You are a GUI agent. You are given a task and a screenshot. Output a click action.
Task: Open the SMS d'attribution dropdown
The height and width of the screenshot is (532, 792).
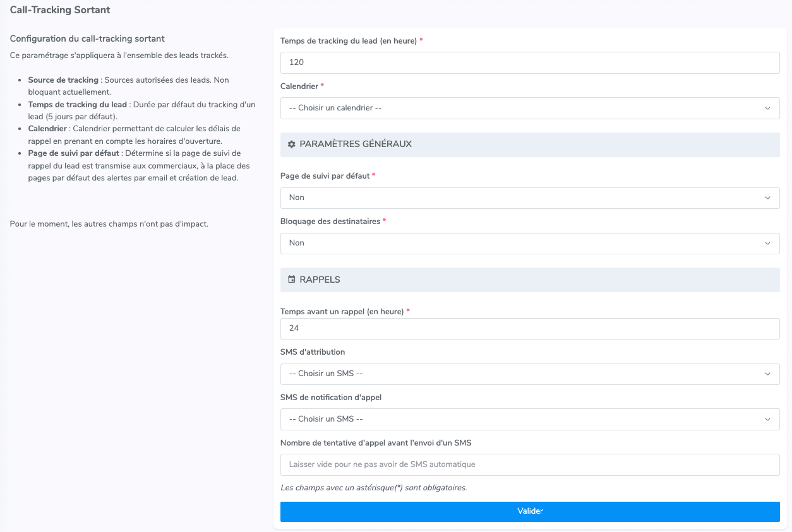tap(530, 374)
